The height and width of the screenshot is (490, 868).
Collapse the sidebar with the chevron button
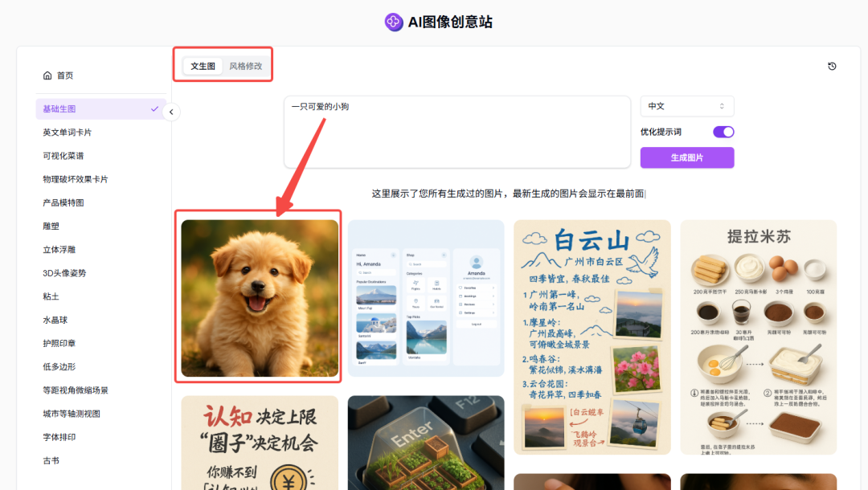(172, 112)
